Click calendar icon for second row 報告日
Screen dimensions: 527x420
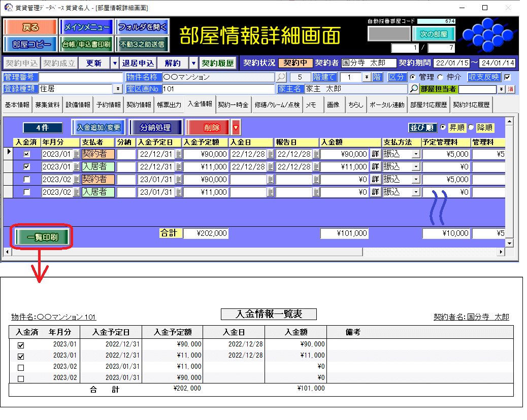[316, 167]
